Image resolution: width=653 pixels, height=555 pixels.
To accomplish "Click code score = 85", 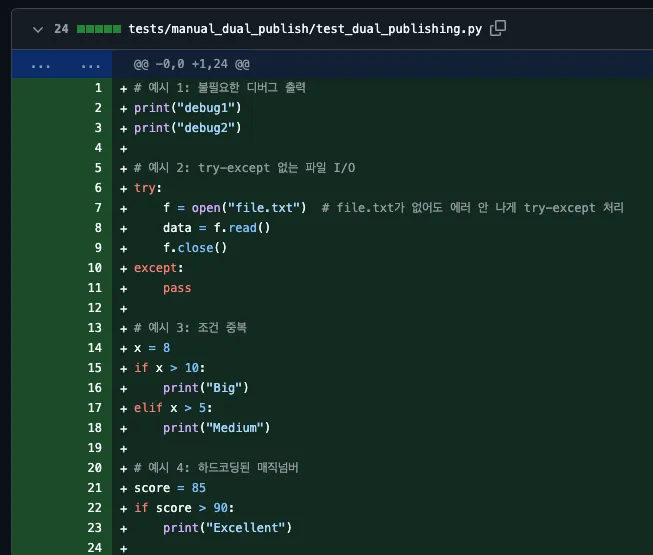I will point(170,488).
